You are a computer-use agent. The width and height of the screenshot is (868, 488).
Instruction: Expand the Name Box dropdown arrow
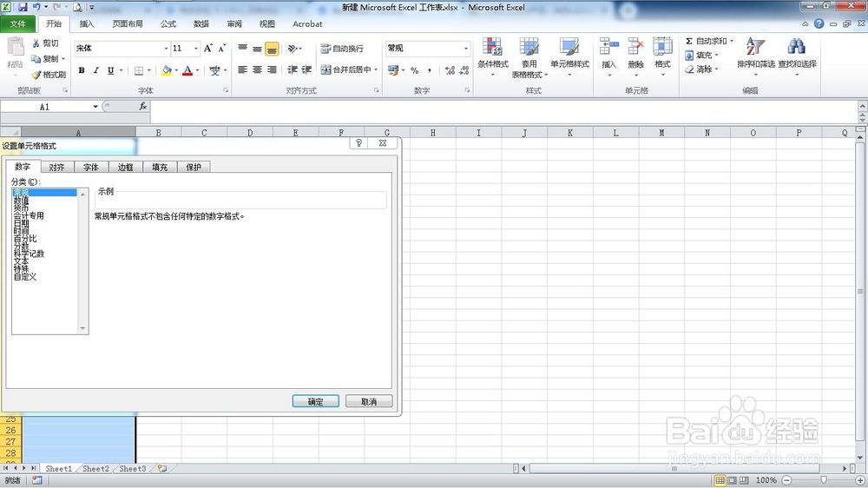pos(95,106)
